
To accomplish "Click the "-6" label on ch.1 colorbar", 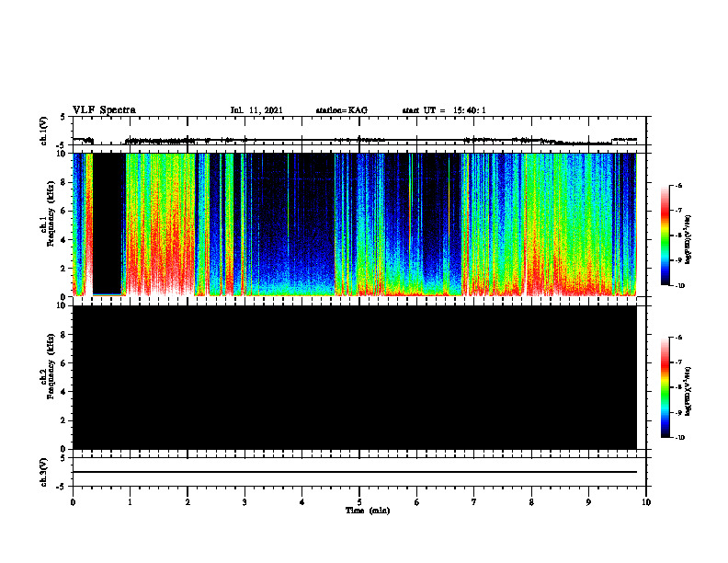I will click(x=677, y=185).
